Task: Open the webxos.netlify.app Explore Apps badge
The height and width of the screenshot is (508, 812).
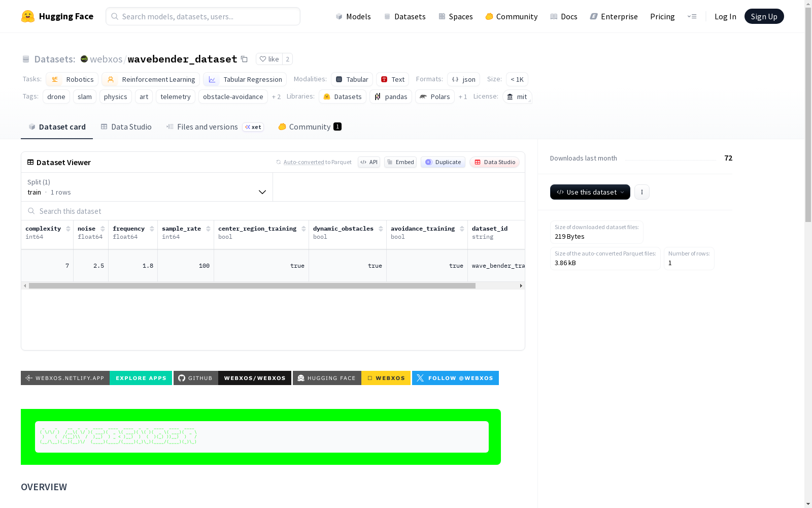Action: 96,378
